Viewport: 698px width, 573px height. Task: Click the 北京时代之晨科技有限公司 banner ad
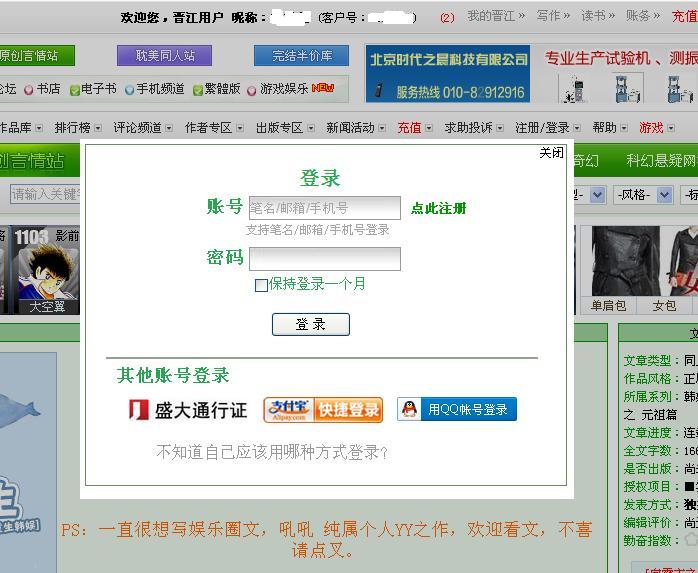coord(447,74)
